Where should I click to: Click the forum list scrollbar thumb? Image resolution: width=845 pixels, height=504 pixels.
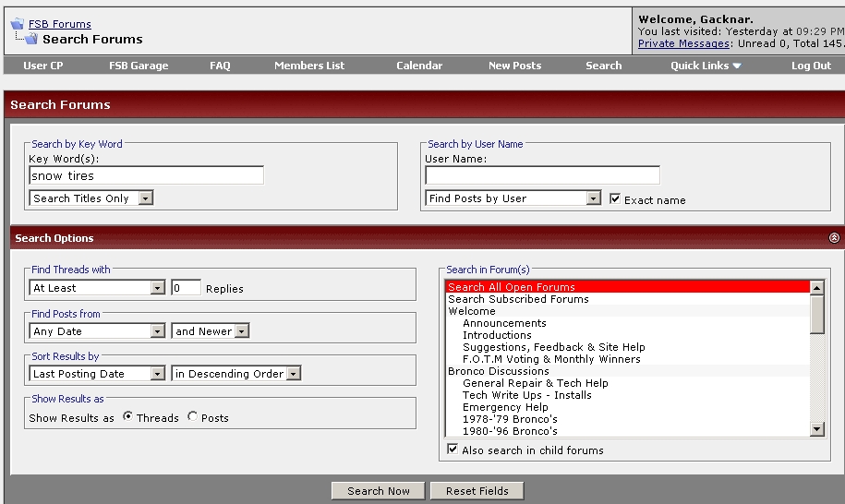click(x=817, y=314)
